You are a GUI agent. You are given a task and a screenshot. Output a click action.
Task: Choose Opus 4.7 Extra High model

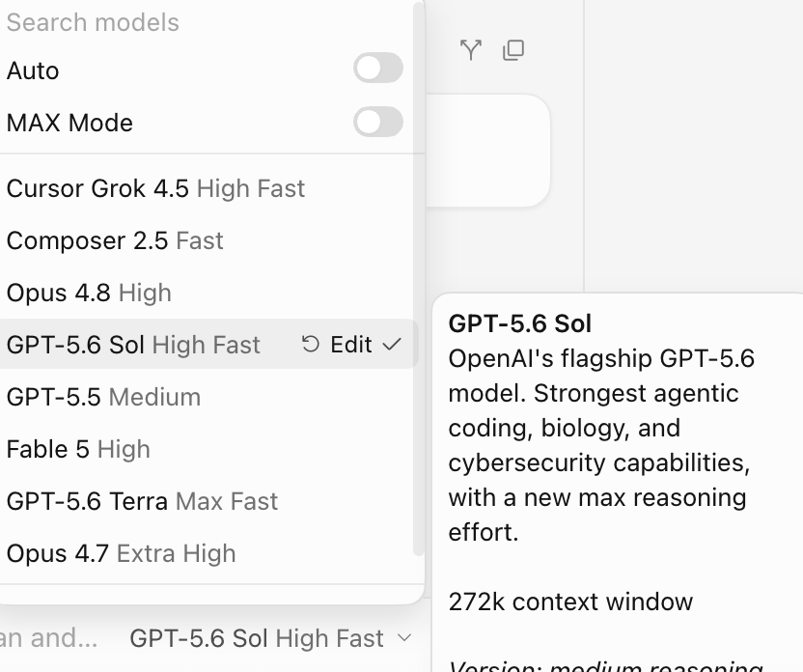208,553
